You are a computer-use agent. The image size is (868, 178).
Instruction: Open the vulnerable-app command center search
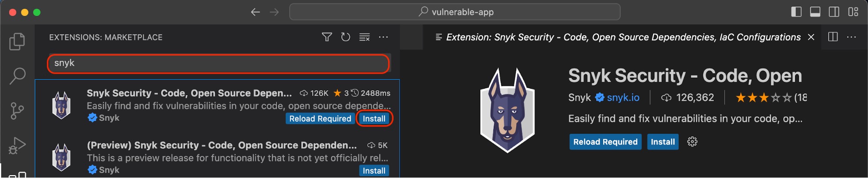[x=455, y=12]
